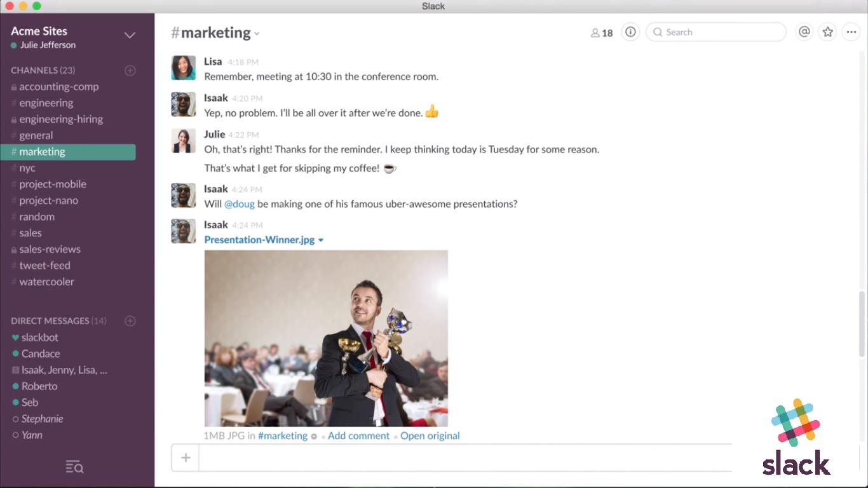868x488 pixels.
Task: Click the Add comment link
Action: [358, 436]
